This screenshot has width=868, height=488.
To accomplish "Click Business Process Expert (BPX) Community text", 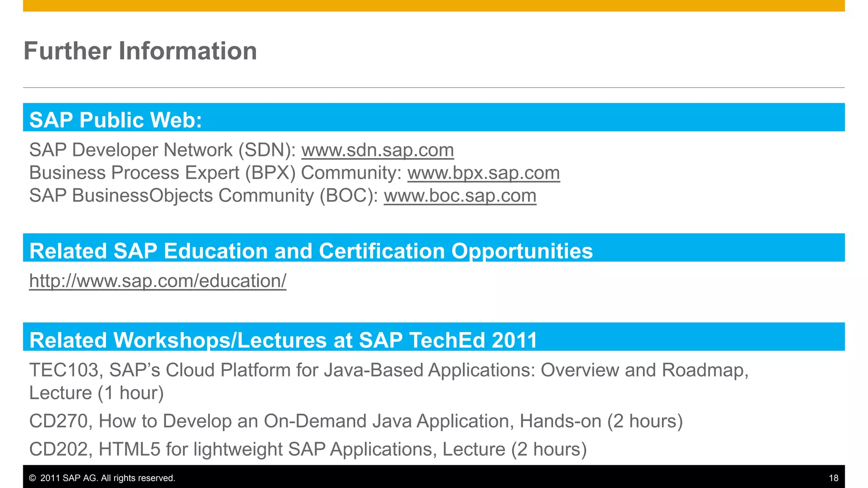I will pyautogui.click(x=215, y=173).
